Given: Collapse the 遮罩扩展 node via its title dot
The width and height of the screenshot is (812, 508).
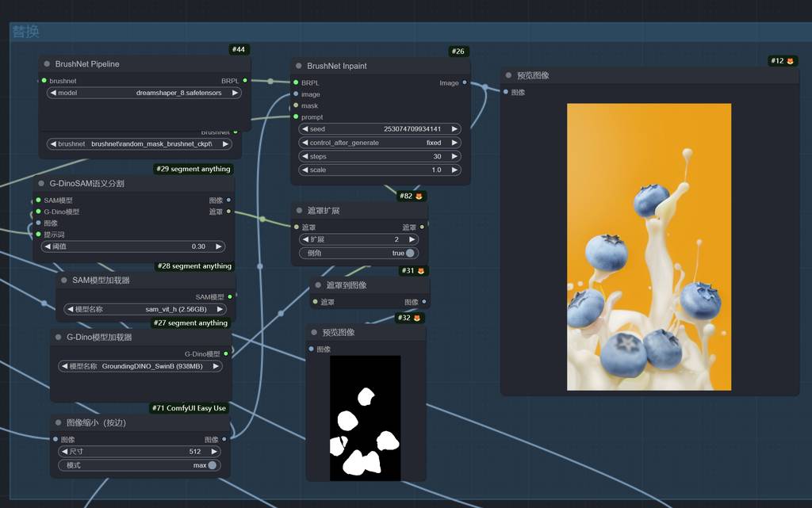Looking at the screenshot, I should (x=300, y=211).
